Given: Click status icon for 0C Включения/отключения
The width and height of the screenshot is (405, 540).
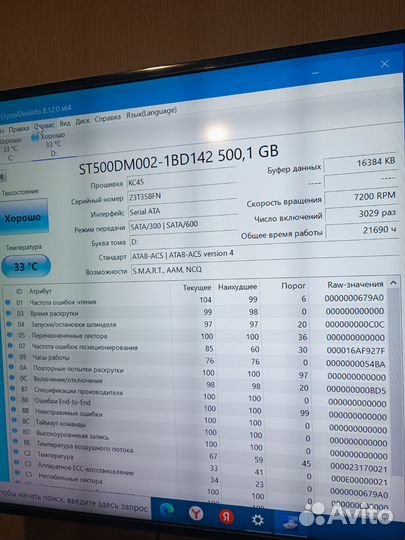Looking at the screenshot, I should [x=12, y=377].
